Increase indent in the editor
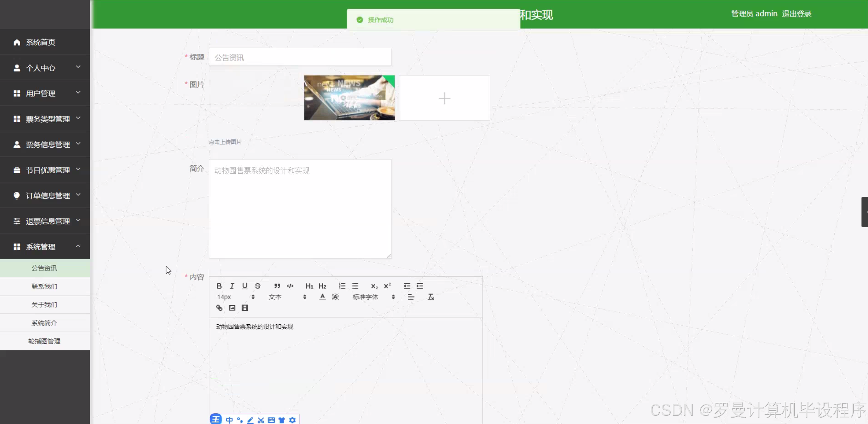The width and height of the screenshot is (868, 424). (420, 286)
